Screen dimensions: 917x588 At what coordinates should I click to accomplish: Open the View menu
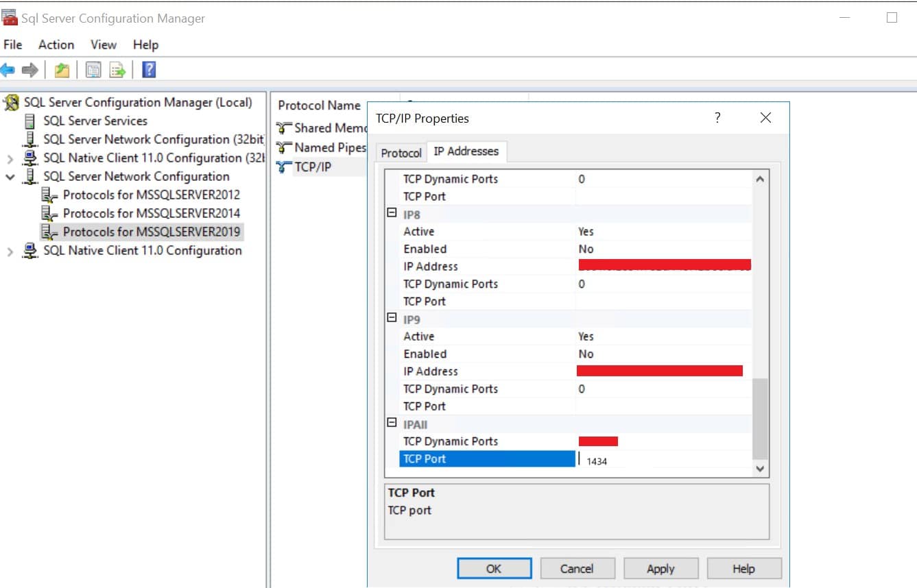point(104,45)
